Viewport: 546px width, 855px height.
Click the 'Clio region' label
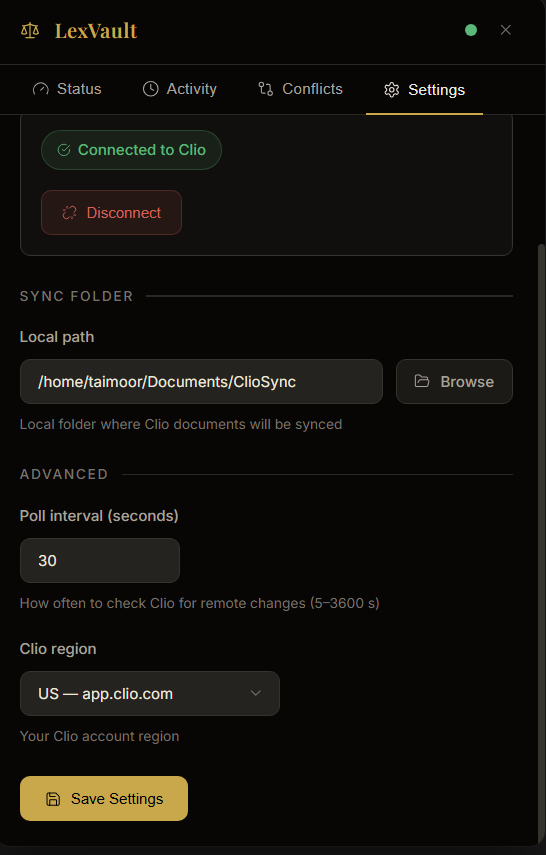[x=58, y=649]
